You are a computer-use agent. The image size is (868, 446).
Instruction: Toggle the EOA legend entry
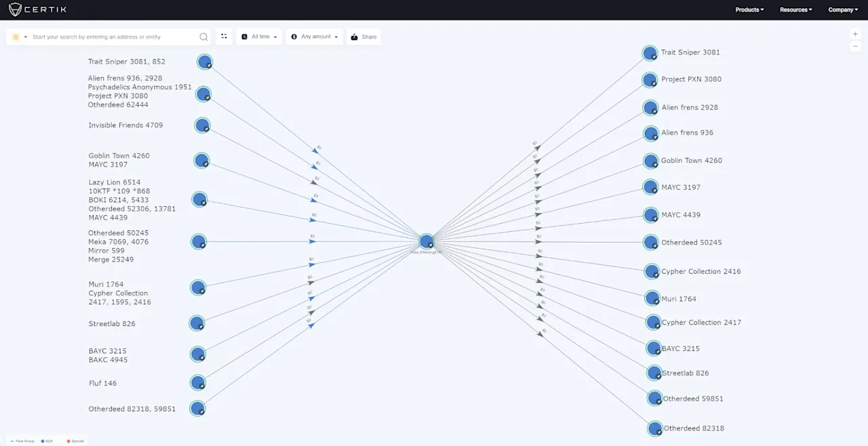coord(47,441)
